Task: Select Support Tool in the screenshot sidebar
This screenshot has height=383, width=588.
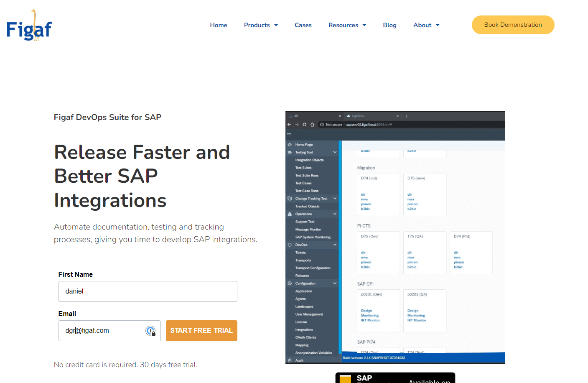Action: 305,222
